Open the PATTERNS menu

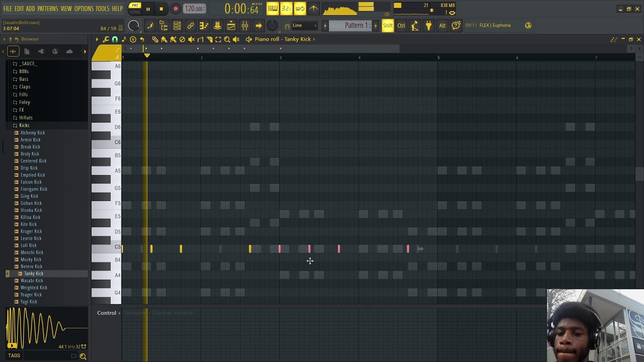48,9
